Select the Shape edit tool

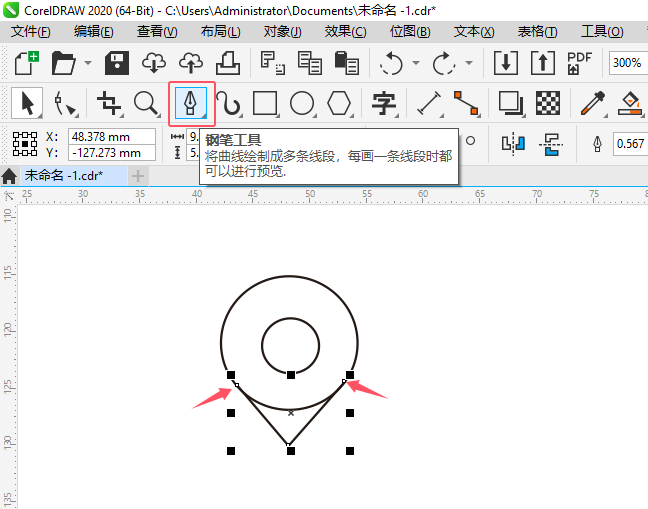pos(65,103)
